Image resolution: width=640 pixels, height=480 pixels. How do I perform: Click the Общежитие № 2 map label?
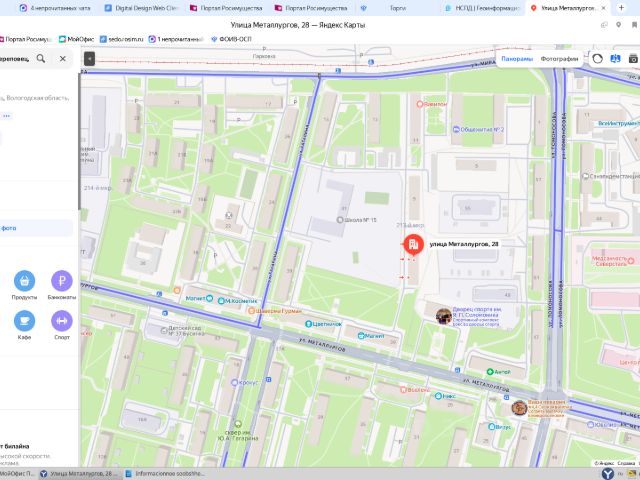click(x=478, y=129)
